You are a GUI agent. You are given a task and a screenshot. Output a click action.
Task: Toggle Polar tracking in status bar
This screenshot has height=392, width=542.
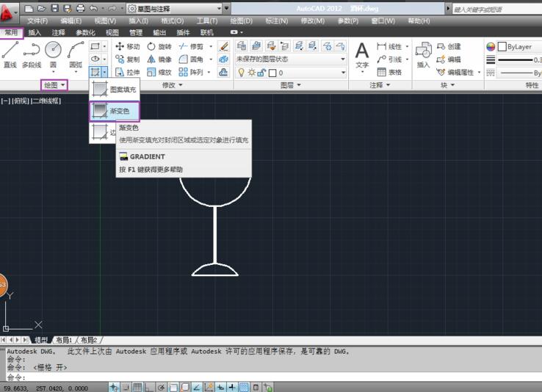pos(161,388)
